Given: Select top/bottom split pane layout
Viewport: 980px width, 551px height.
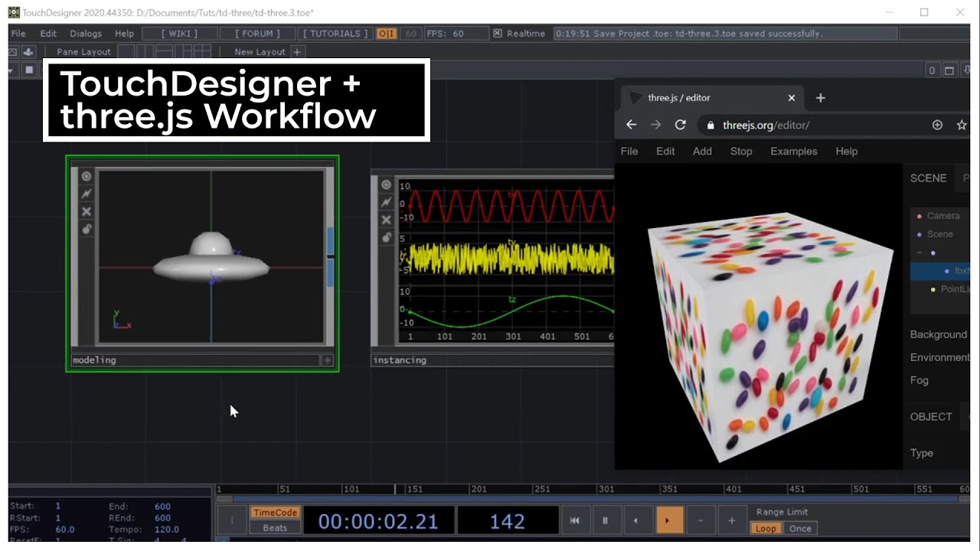Looking at the screenshot, I should (x=164, y=51).
